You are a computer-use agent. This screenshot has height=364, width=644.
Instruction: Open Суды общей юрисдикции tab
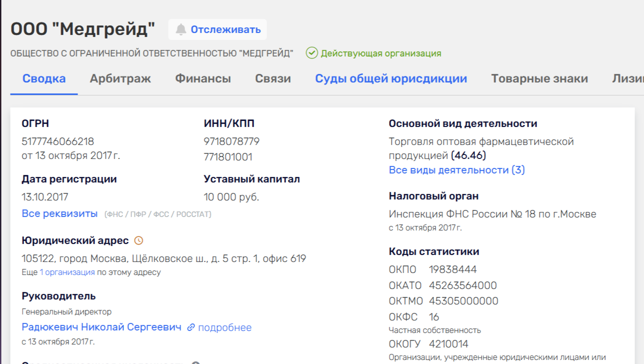coord(391,78)
